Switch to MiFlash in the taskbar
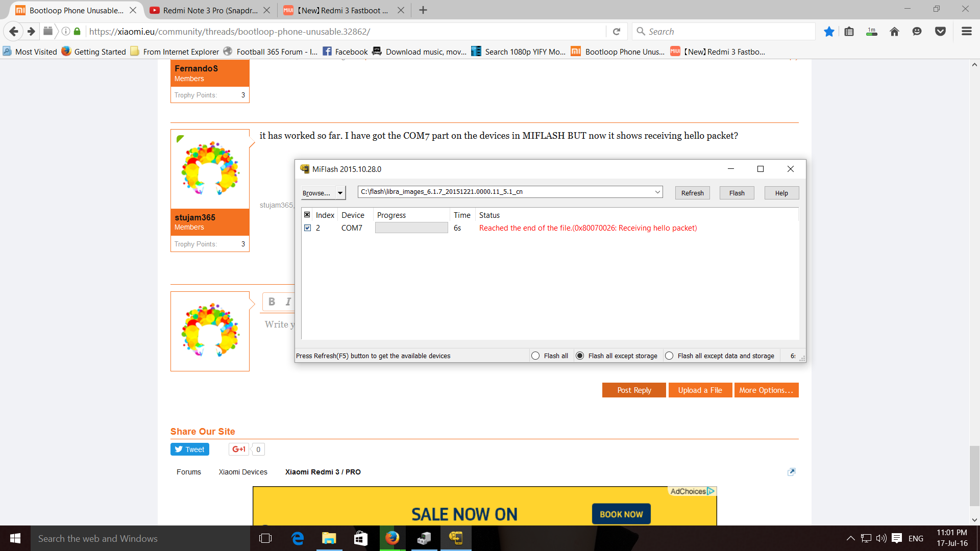The width and height of the screenshot is (980, 551). pos(456,538)
